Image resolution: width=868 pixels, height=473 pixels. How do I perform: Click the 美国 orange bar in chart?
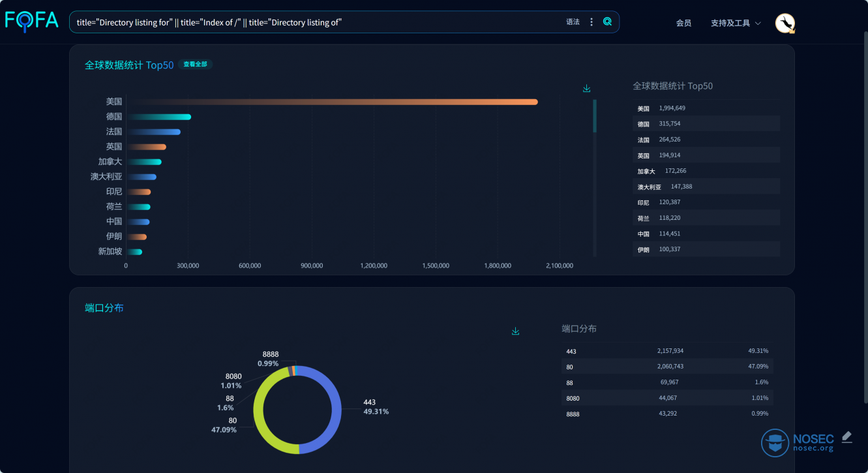pos(333,102)
